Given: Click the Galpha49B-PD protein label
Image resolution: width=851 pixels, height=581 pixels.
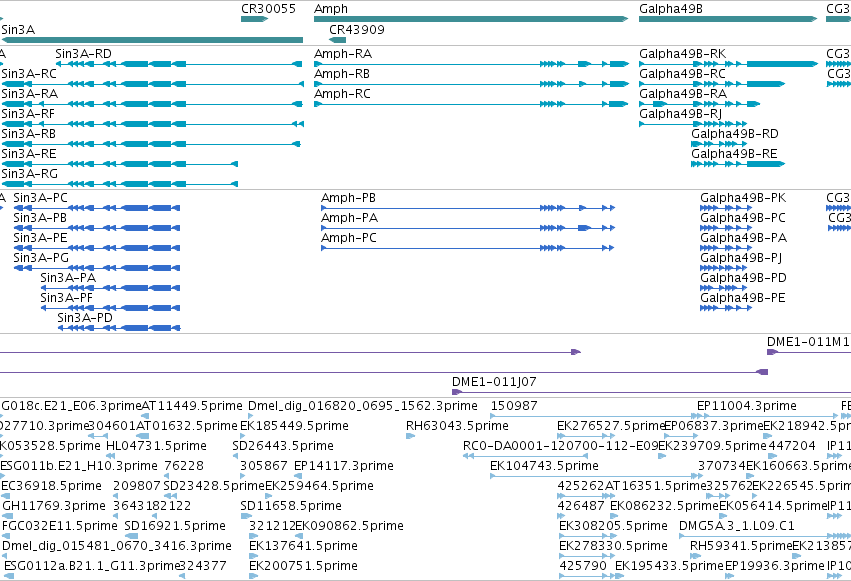Looking at the screenshot, I should tap(744, 278).
